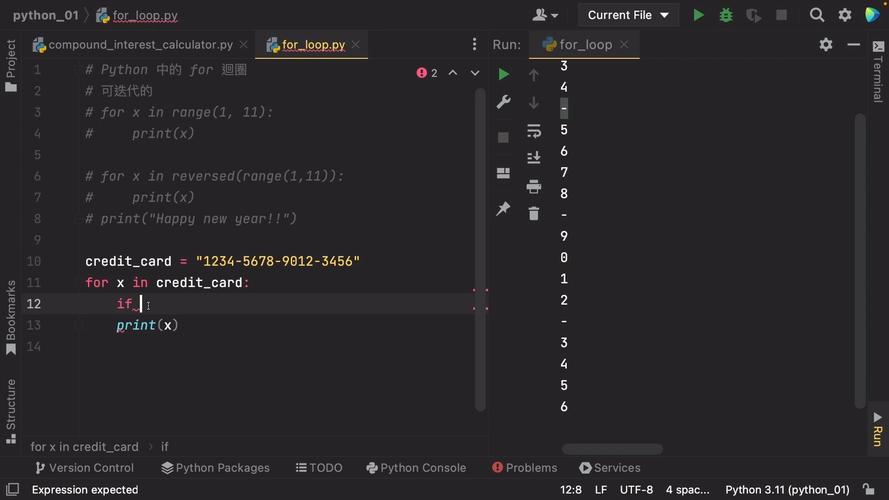889x500 pixels.
Task: Open the Code With Me user dropdown
Action: pos(545,15)
